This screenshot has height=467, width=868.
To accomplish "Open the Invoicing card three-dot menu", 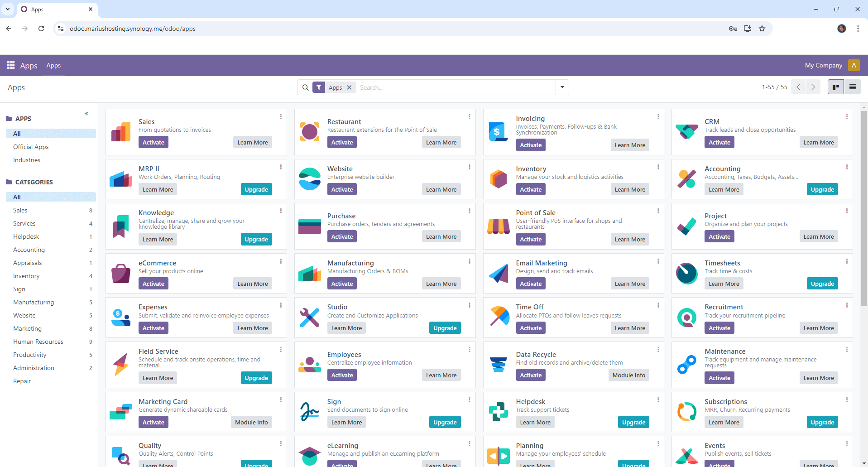I will 658,117.
